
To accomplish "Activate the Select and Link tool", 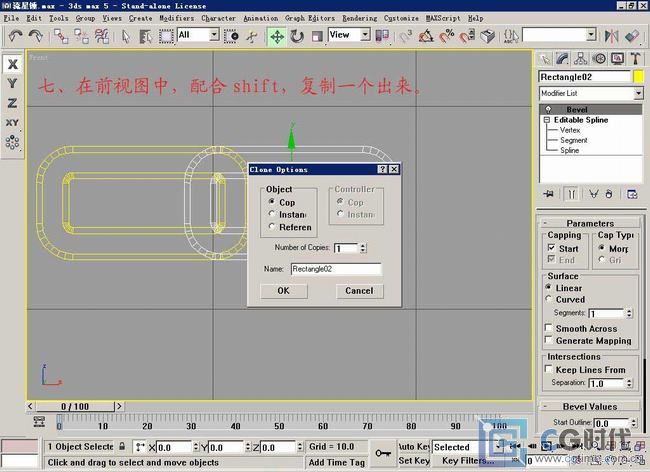I will 61,36.
